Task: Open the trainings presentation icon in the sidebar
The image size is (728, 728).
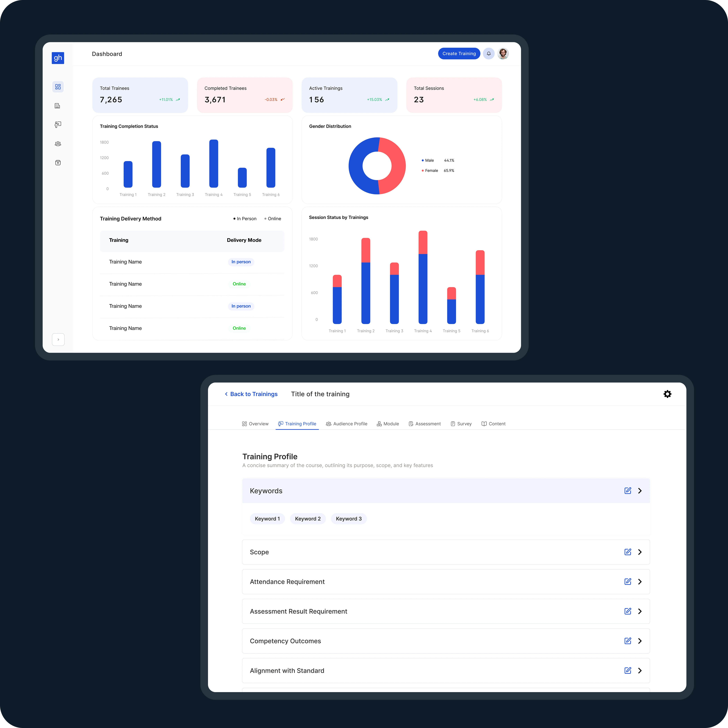Action: (x=58, y=124)
